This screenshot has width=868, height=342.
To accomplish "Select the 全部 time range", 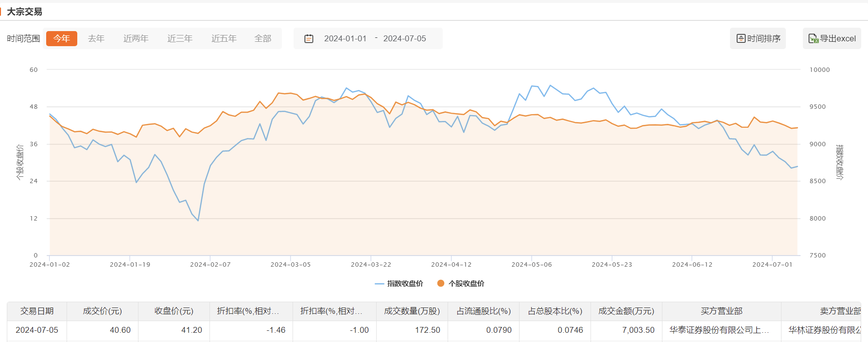I will point(263,38).
